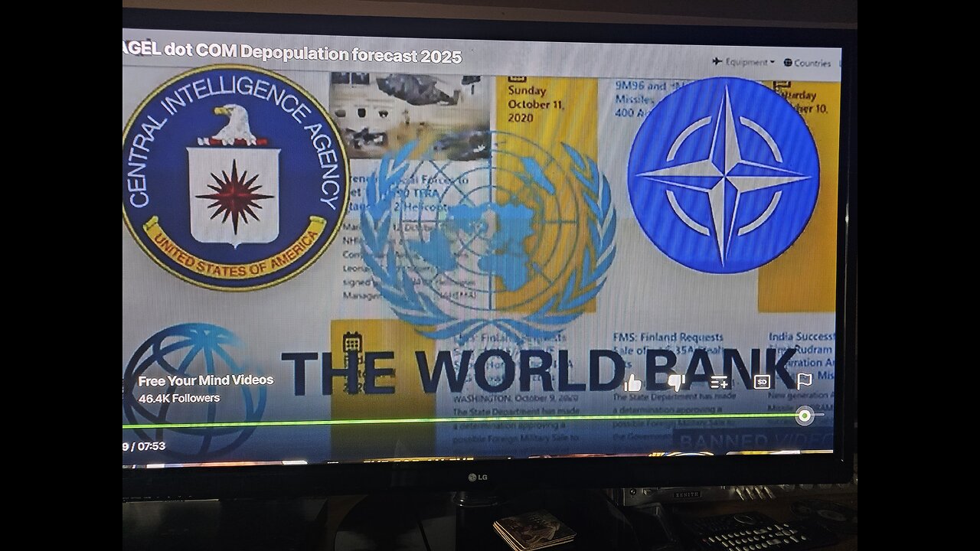Report video using the flag icon

[804, 380]
